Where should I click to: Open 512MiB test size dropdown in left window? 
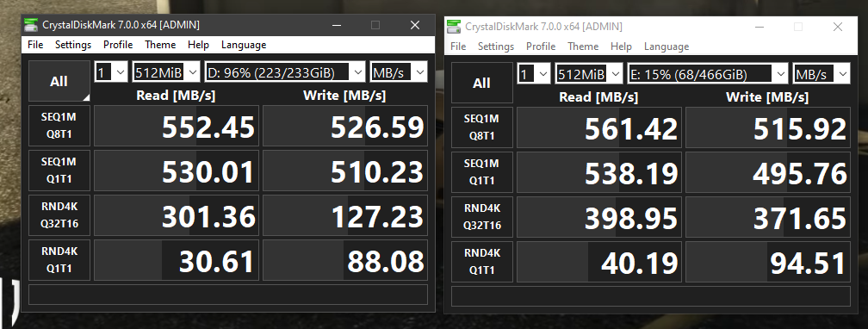(166, 72)
